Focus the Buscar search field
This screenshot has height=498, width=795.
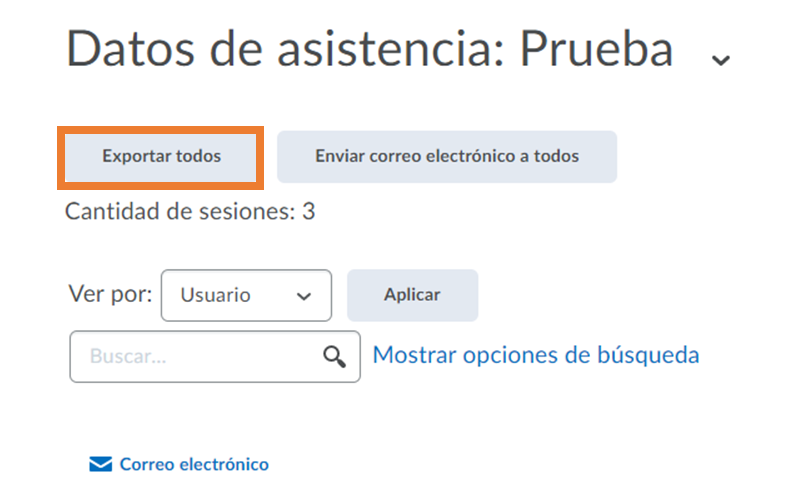click(x=200, y=356)
